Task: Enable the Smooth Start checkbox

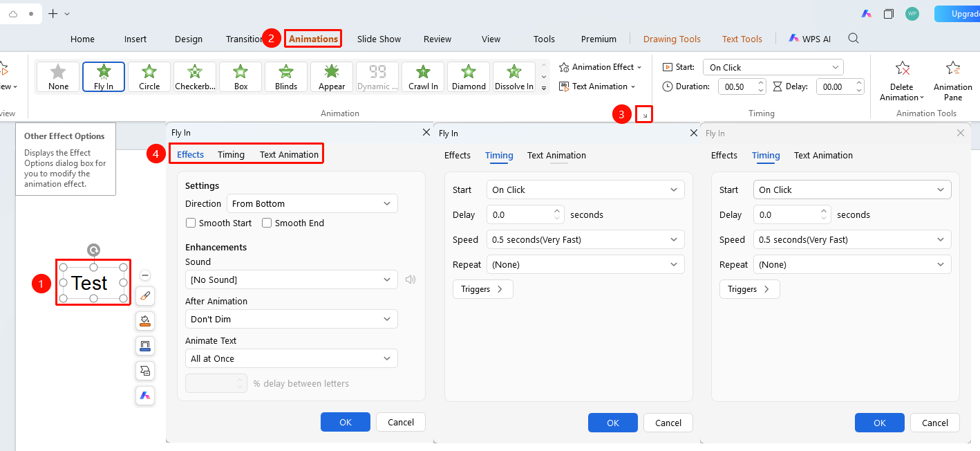Action: 191,223
